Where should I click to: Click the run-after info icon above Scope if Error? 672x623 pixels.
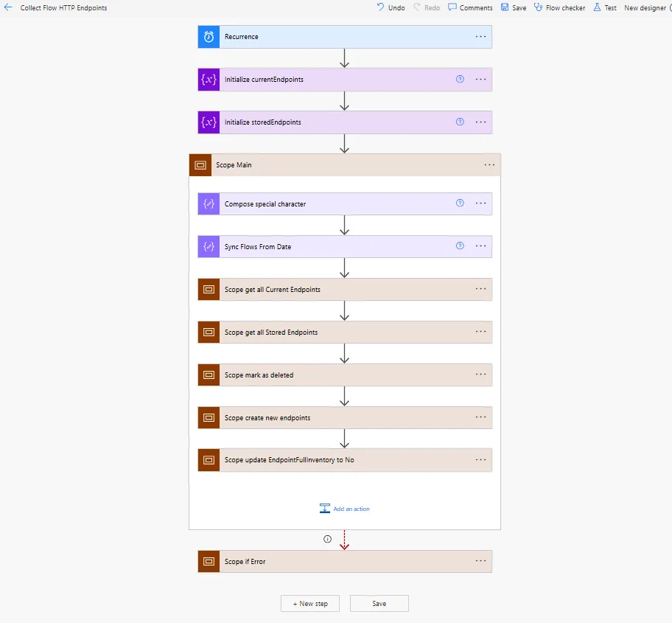[327, 539]
